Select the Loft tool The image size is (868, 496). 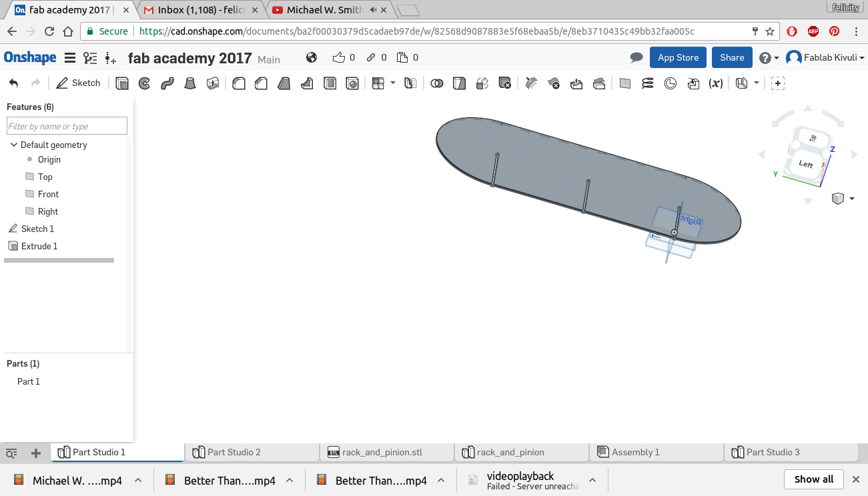click(190, 83)
